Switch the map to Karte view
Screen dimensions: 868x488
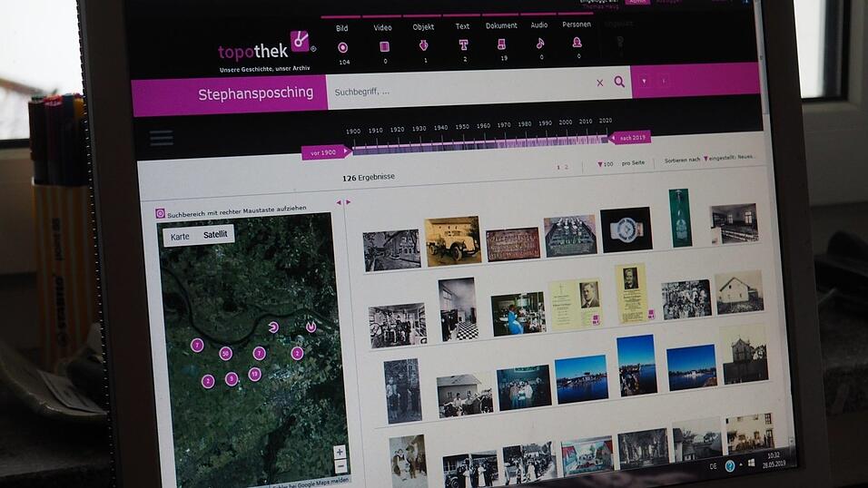click(x=180, y=237)
